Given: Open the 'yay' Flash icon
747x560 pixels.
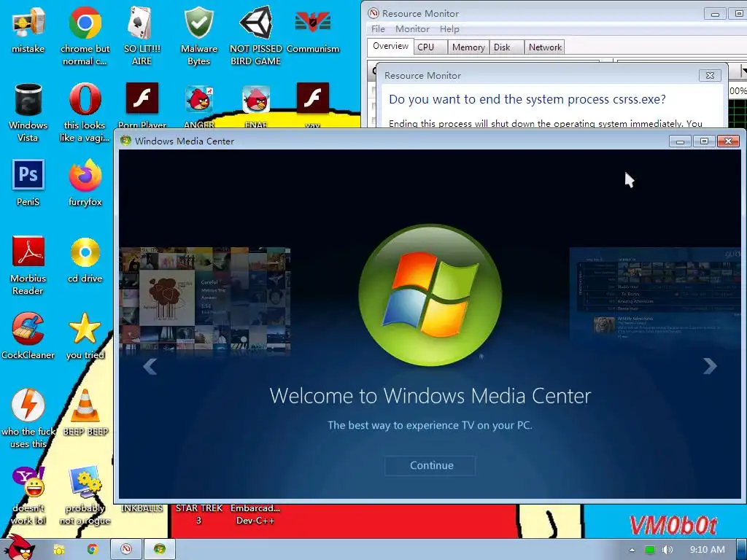Looking at the screenshot, I should click(x=312, y=98).
